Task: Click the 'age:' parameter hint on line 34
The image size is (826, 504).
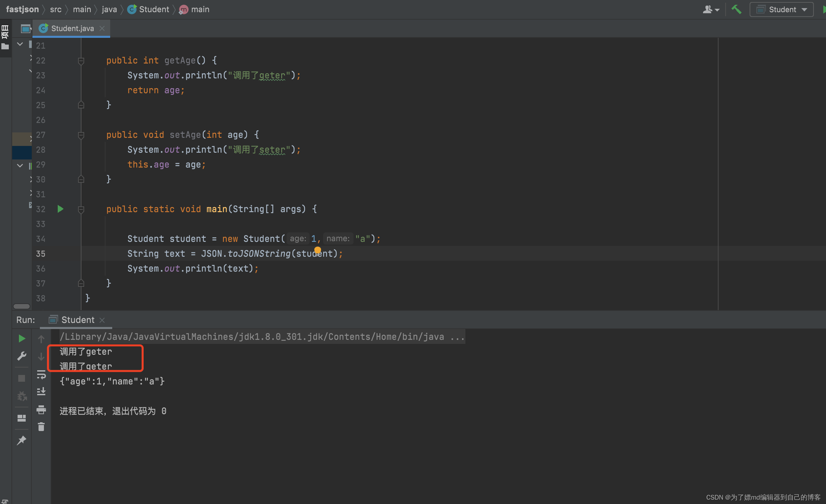Action: tap(298, 238)
